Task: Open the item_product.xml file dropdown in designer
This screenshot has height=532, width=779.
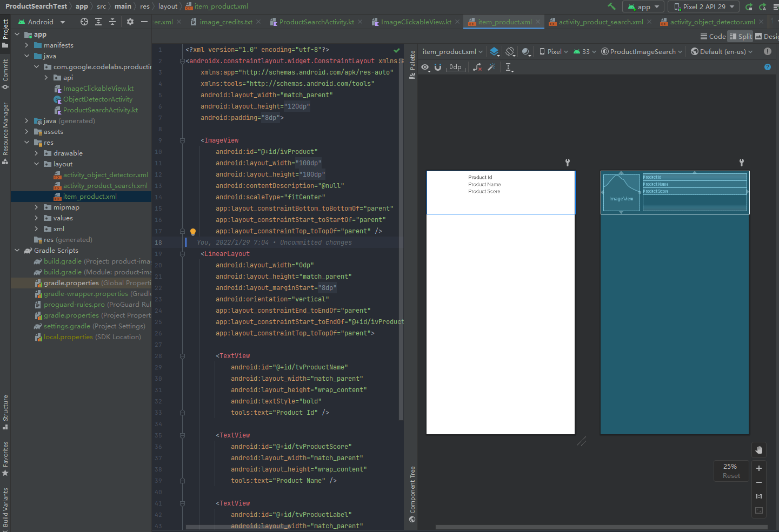Action: (x=452, y=51)
